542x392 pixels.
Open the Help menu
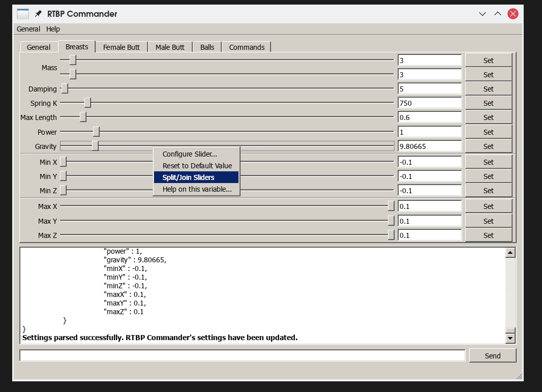click(53, 29)
